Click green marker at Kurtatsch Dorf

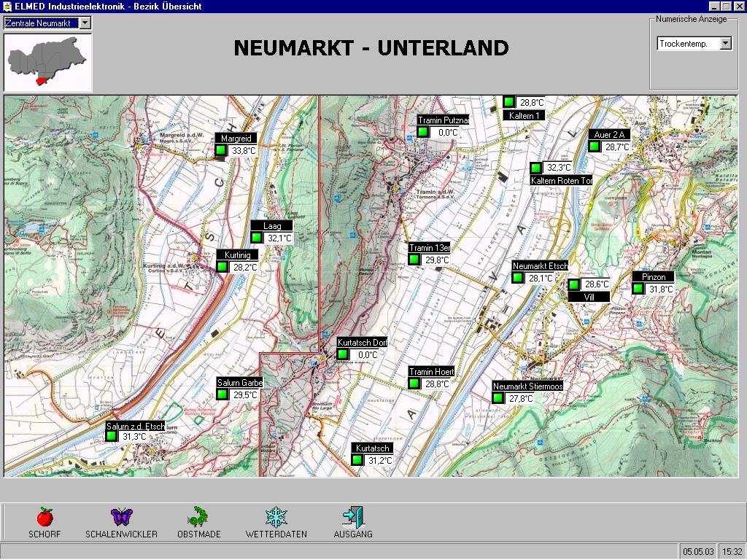[x=342, y=354]
